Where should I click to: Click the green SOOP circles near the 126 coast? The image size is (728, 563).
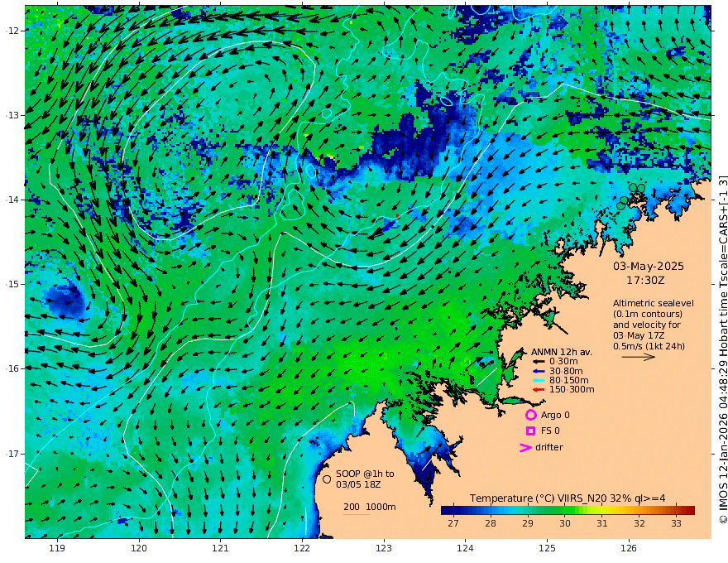click(630, 195)
